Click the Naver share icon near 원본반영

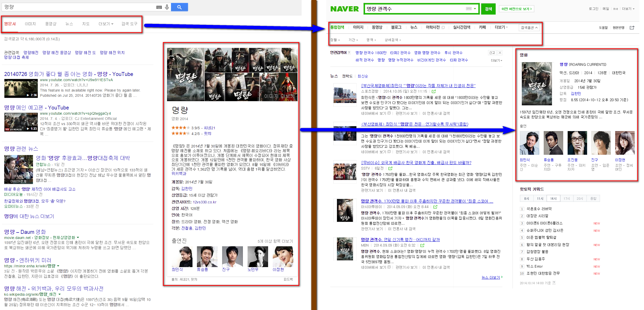pos(632,28)
